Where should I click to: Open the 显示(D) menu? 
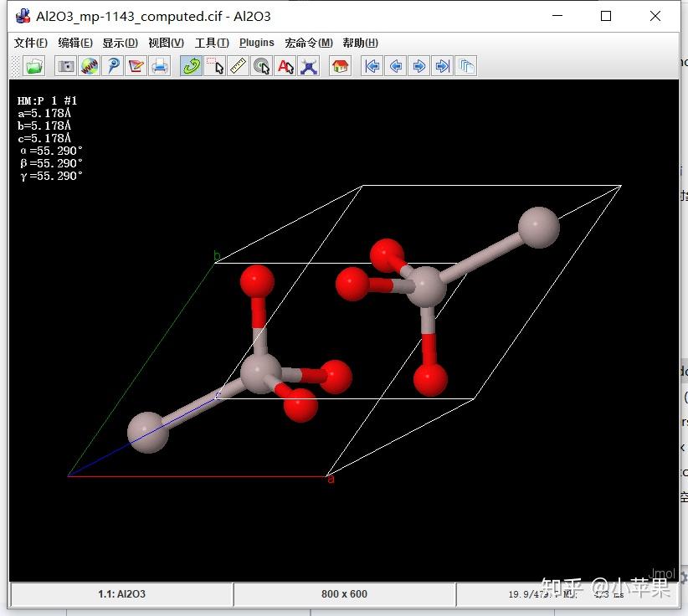pos(120,43)
